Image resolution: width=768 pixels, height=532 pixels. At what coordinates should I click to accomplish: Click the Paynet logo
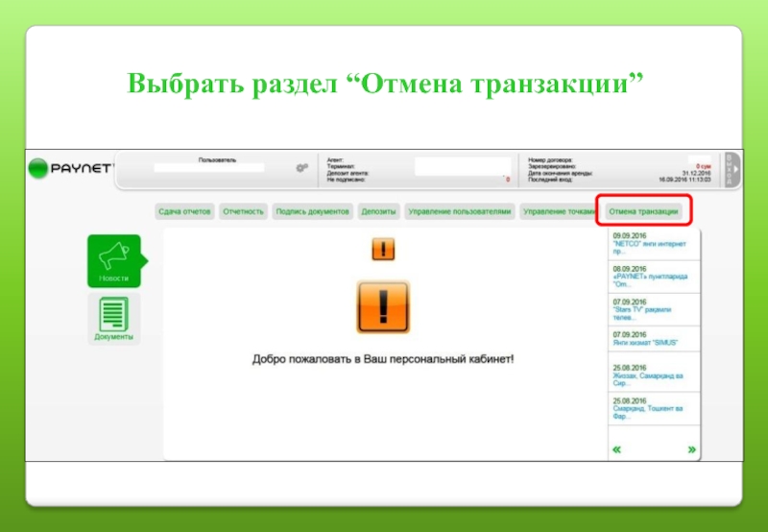[x=70, y=168]
